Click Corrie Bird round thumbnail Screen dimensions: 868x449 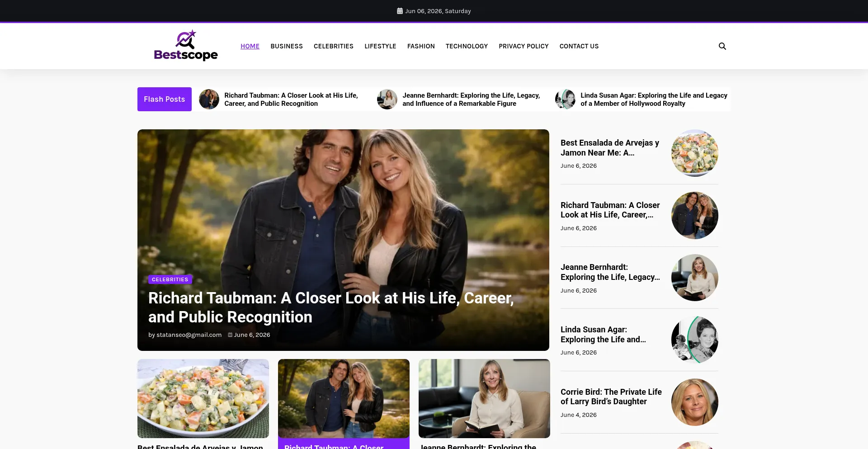pyautogui.click(x=695, y=402)
